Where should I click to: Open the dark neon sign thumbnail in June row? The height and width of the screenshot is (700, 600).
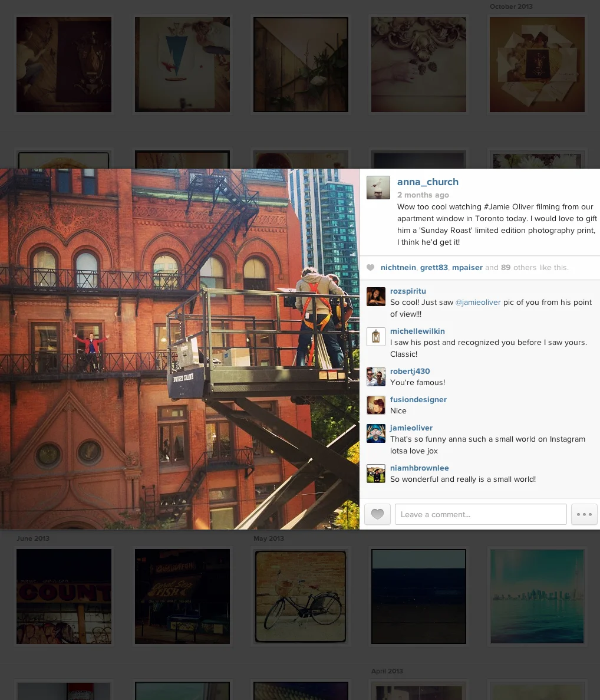click(183, 596)
